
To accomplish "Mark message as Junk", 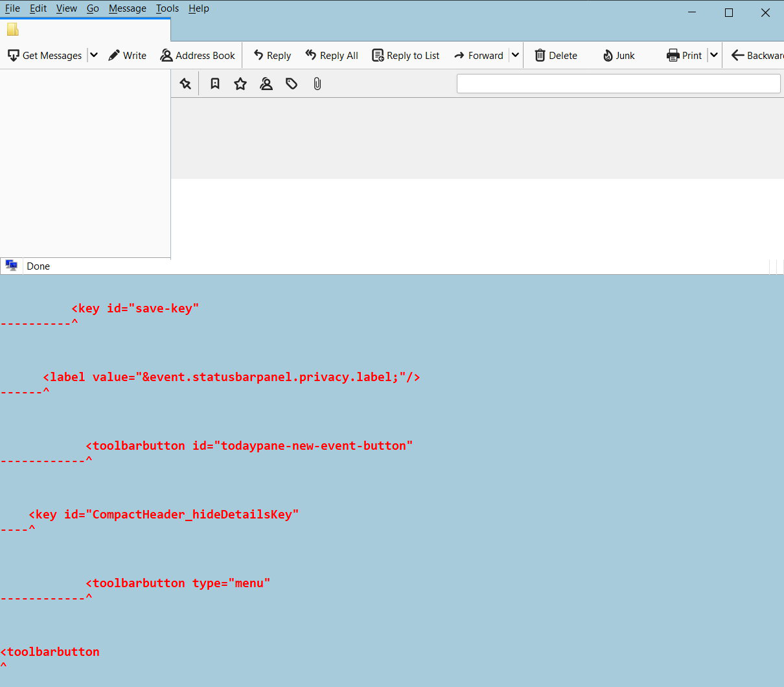I will pos(619,56).
